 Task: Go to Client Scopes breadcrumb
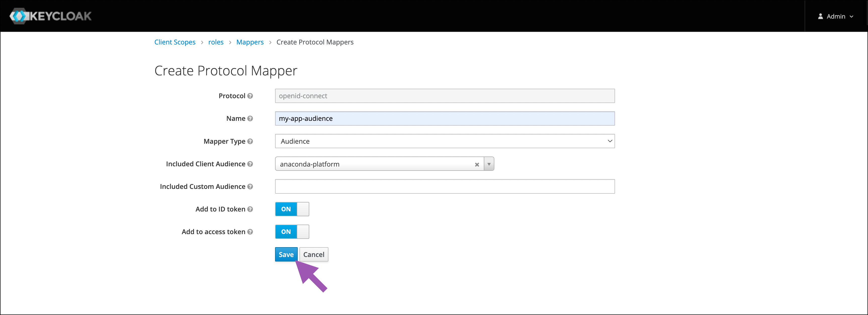click(x=175, y=42)
